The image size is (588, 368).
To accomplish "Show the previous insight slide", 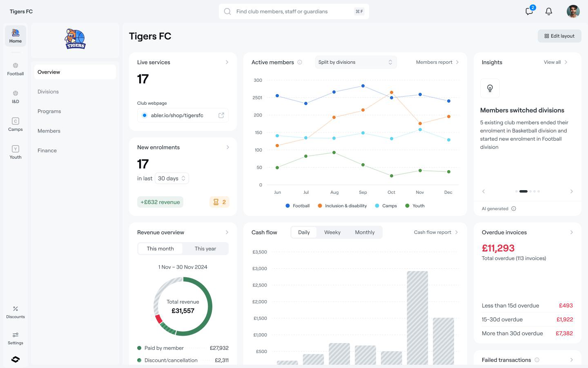I will click(484, 191).
